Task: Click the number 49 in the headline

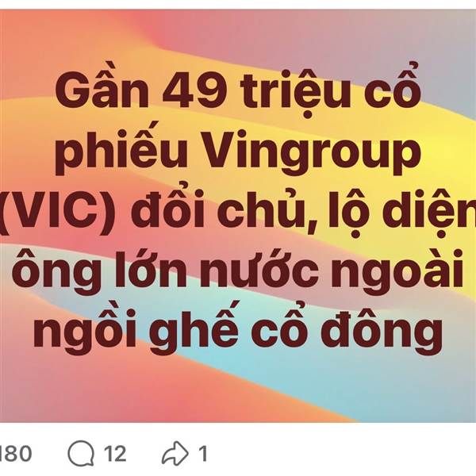Action: click(195, 90)
